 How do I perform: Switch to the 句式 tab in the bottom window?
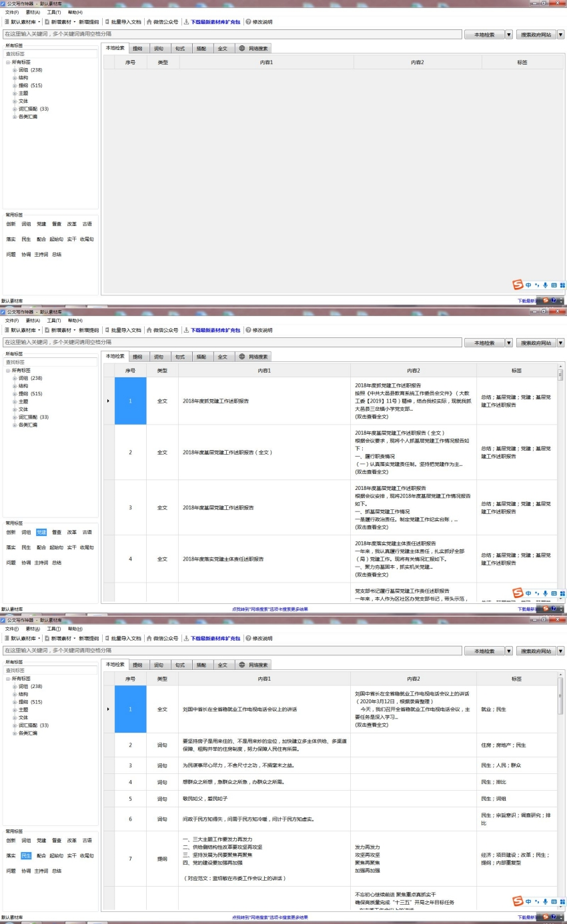click(179, 665)
